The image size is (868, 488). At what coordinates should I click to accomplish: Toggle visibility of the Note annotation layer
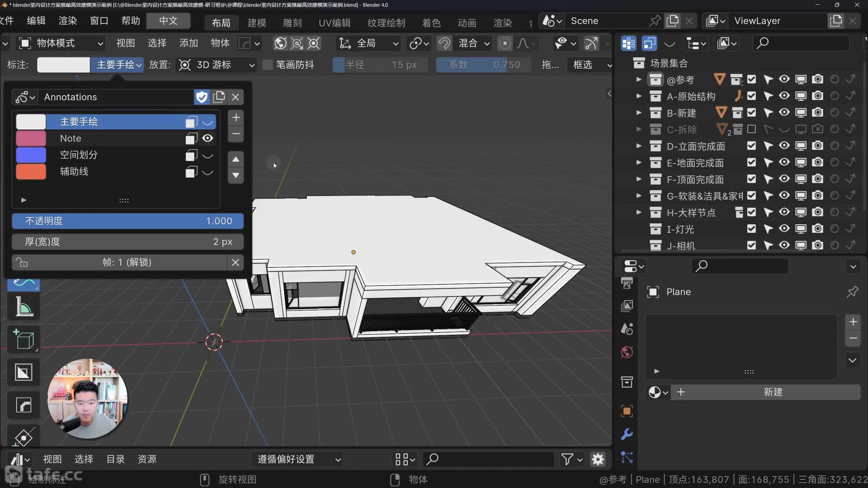point(208,138)
